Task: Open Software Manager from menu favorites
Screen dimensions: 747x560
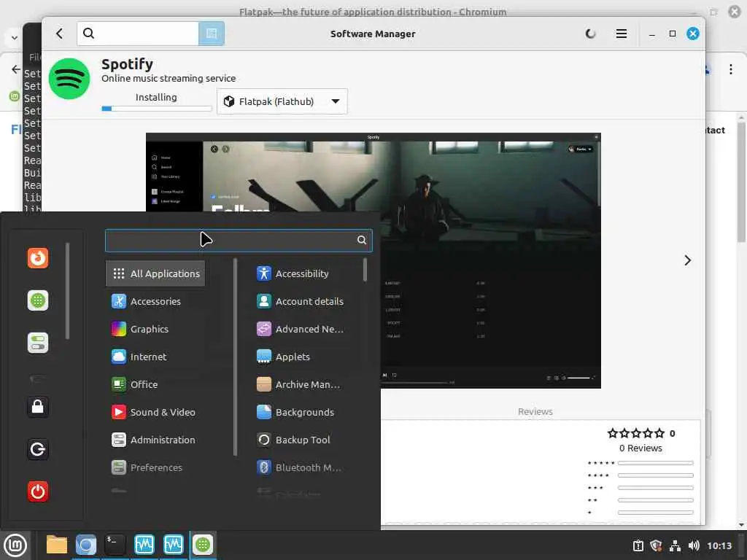Action: click(x=38, y=300)
